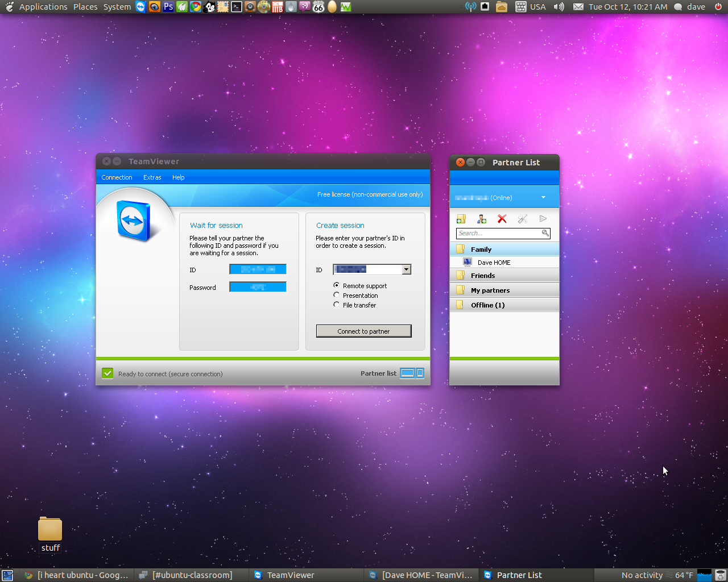Screen dimensions: 728x582
Task: Click the red power button icon
Action: click(718, 7)
